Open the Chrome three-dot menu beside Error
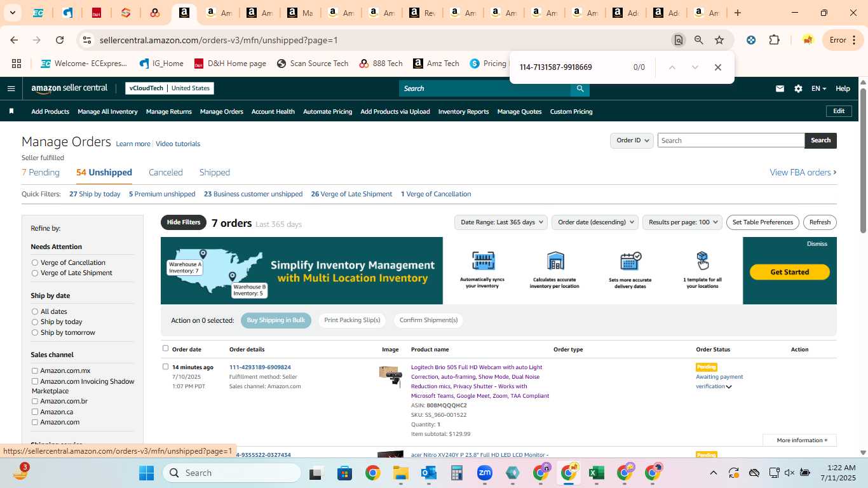Image resolution: width=868 pixels, height=488 pixels. click(x=853, y=40)
